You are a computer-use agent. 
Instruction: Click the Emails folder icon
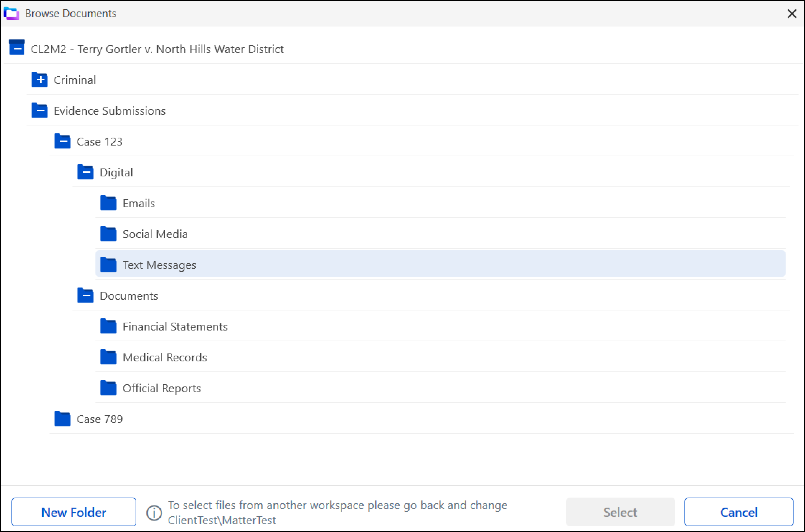(x=108, y=203)
